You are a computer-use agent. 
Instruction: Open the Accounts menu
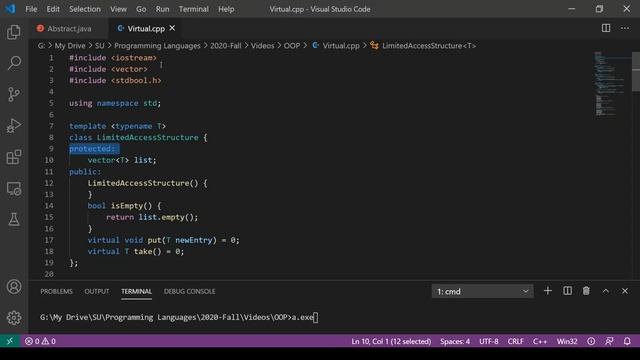point(14,287)
